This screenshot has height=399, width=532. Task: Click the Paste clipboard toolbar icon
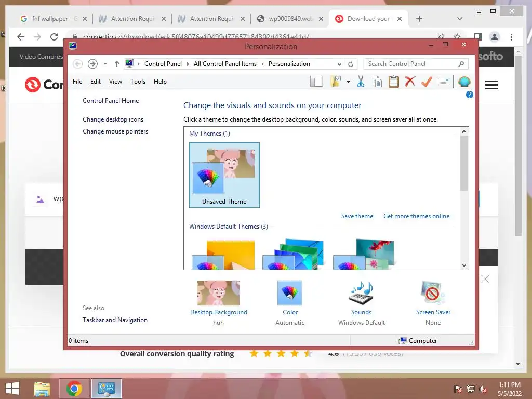pos(394,82)
